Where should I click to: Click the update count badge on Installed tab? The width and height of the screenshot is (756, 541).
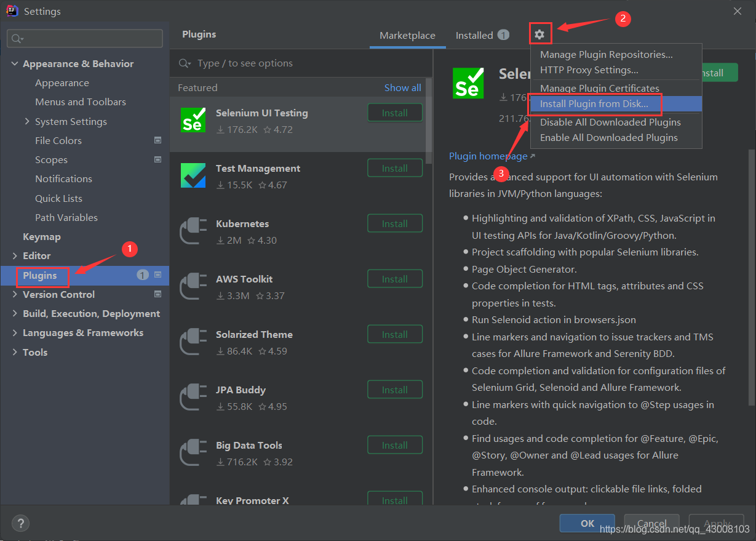point(503,35)
